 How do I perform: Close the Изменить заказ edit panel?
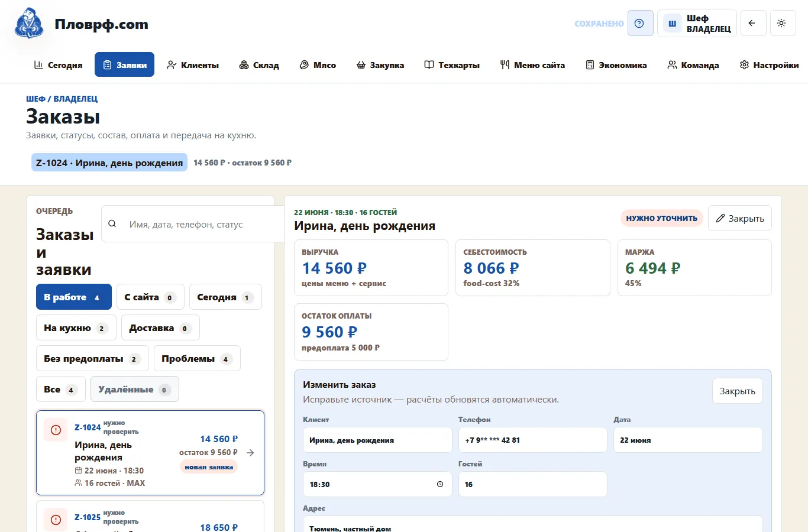point(737,391)
